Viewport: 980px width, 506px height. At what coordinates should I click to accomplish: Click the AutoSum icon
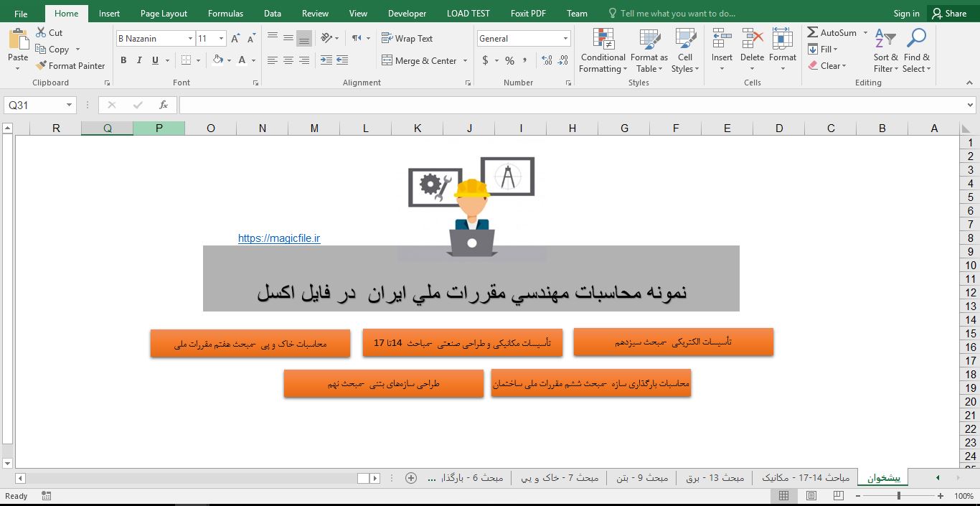pyautogui.click(x=813, y=32)
